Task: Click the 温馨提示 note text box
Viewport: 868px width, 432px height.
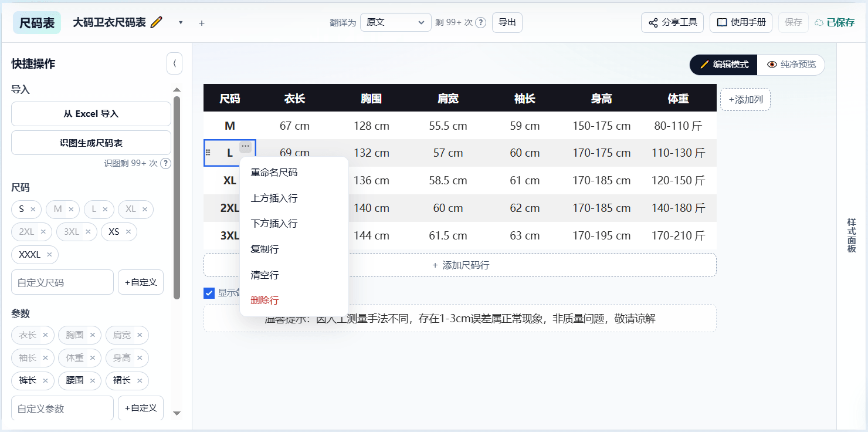Action: pos(460,319)
